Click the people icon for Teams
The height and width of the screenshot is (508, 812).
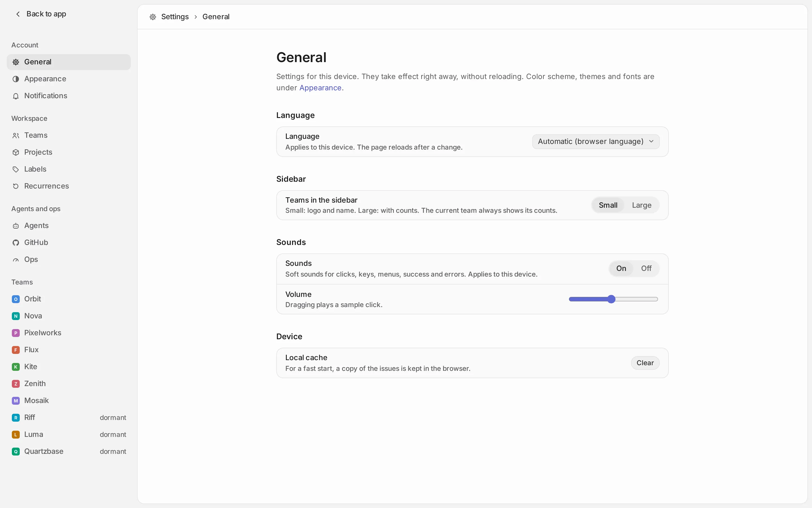16,135
